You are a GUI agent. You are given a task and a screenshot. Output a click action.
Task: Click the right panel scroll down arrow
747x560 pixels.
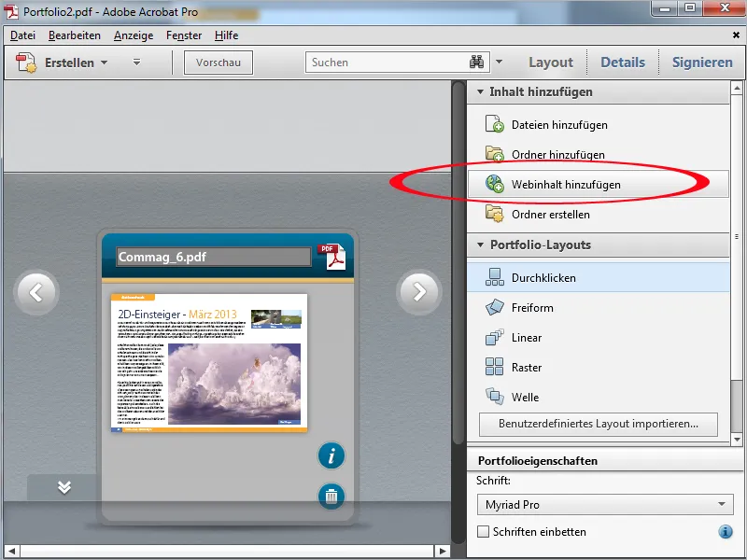click(x=737, y=439)
